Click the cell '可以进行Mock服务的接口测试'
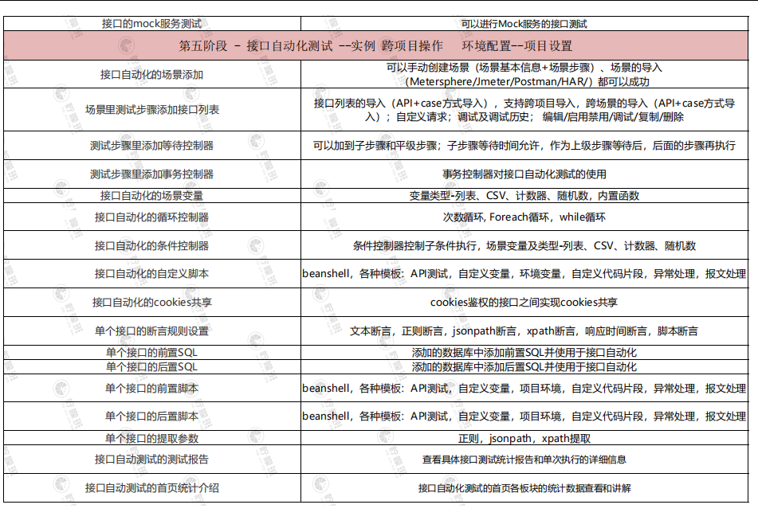The width and height of the screenshot is (758, 532). [524, 24]
